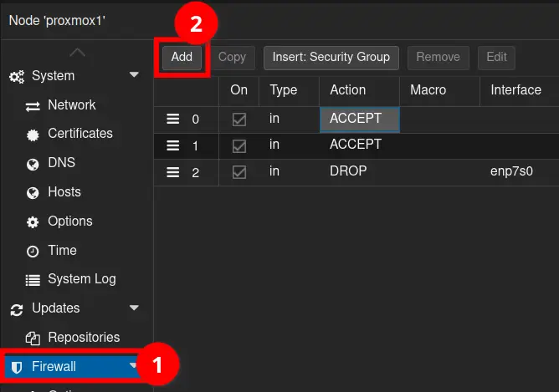Click rule position number 0
Screen dimensions: 559x392
point(195,120)
